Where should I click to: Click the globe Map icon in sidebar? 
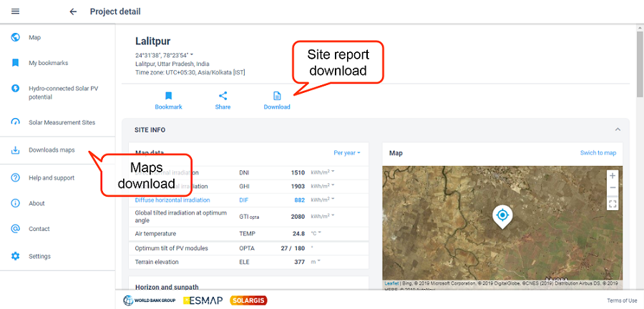pos(16,37)
